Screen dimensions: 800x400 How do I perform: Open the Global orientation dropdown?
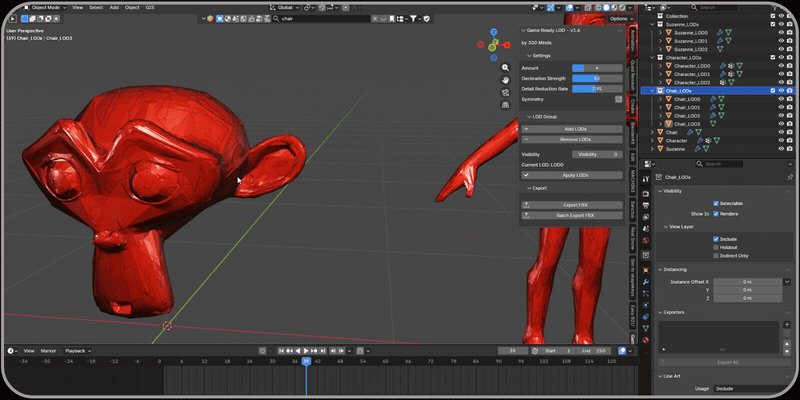(x=284, y=8)
